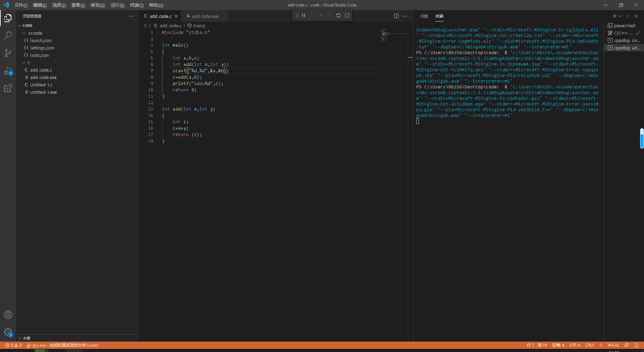Change Win32 C/C++ configuration
The width and height of the screenshot is (644, 352).
[x=613, y=345]
